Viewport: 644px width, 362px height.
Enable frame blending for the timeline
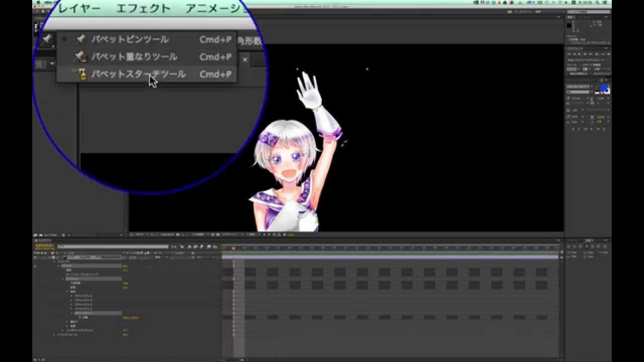point(195,247)
